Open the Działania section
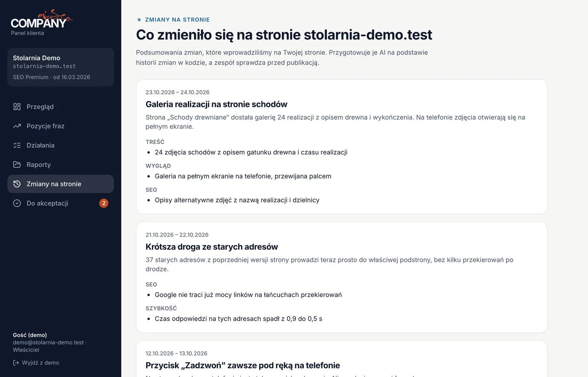 pyautogui.click(x=61, y=145)
